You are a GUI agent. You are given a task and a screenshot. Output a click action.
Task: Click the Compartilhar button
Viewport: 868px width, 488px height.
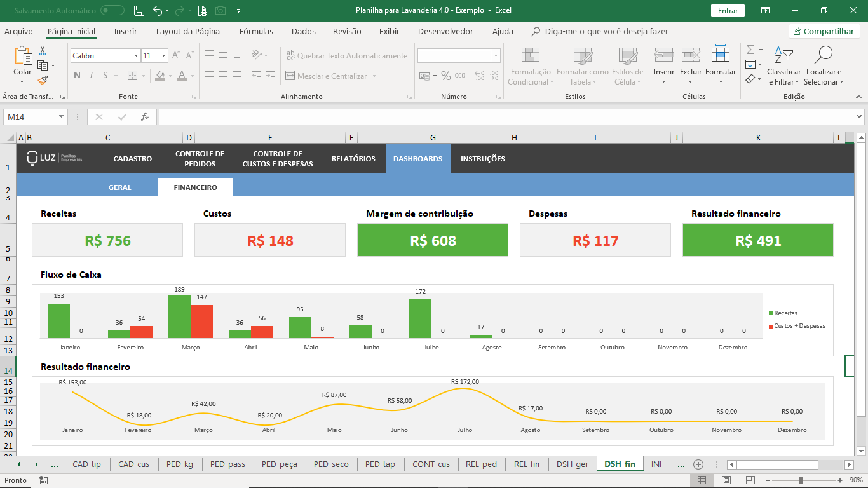pos(824,31)
